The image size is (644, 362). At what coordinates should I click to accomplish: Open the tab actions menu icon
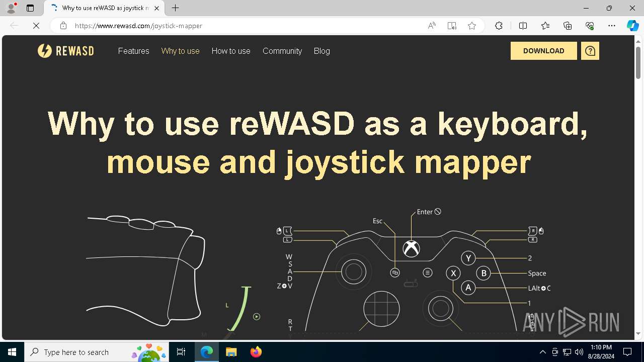coord(30,8)
